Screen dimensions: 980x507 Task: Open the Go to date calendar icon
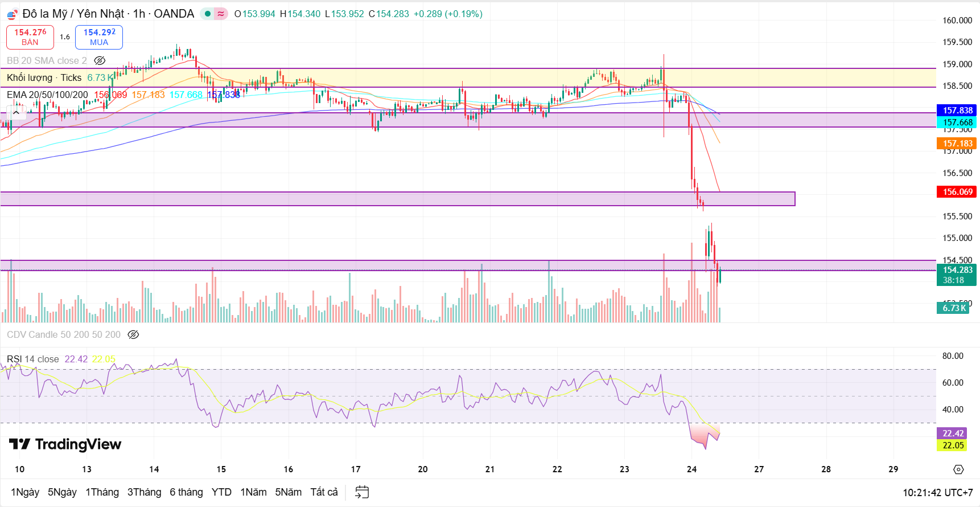point(362,492)
